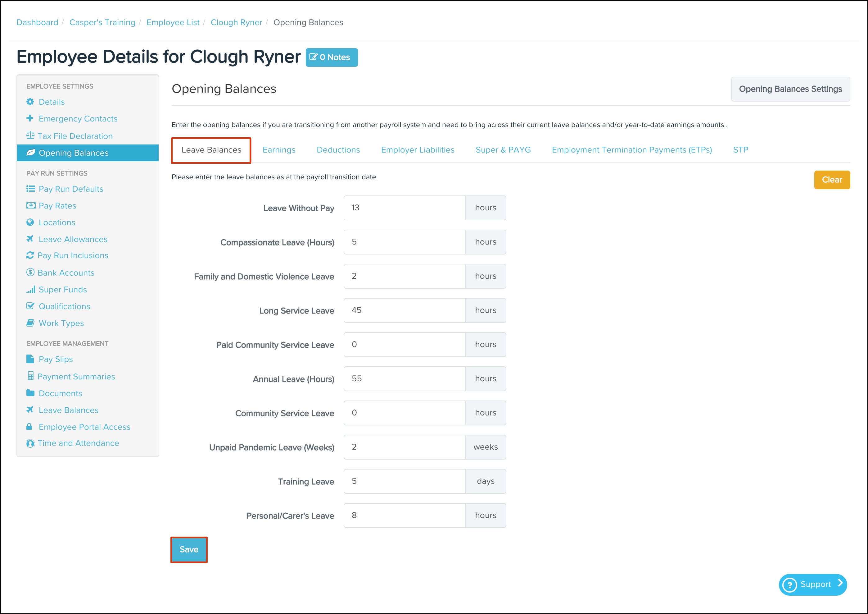The height and width of the screenshot is (614, 868).
Task: Open the Super & PAYG tab
Action: coord(503,150)
